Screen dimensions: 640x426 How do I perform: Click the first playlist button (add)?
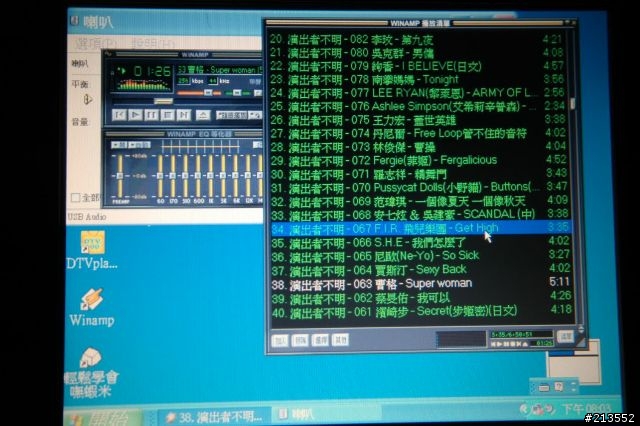(x=280, y=340)
